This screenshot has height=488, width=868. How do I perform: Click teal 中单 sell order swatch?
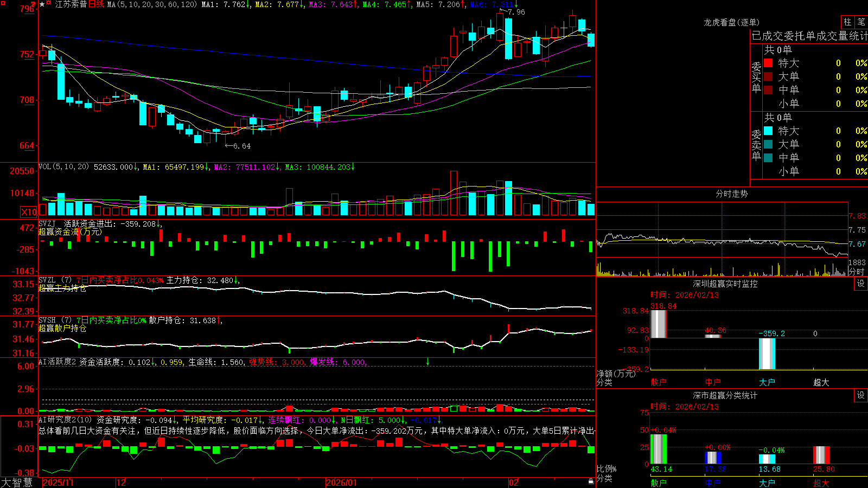[x=768, y=158]
